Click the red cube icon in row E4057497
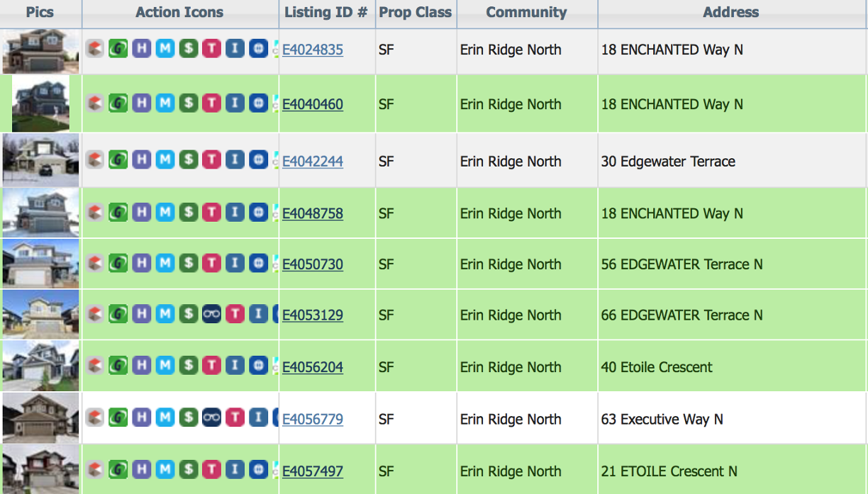This screenshot has height=494, width=868. click(95, 469)
